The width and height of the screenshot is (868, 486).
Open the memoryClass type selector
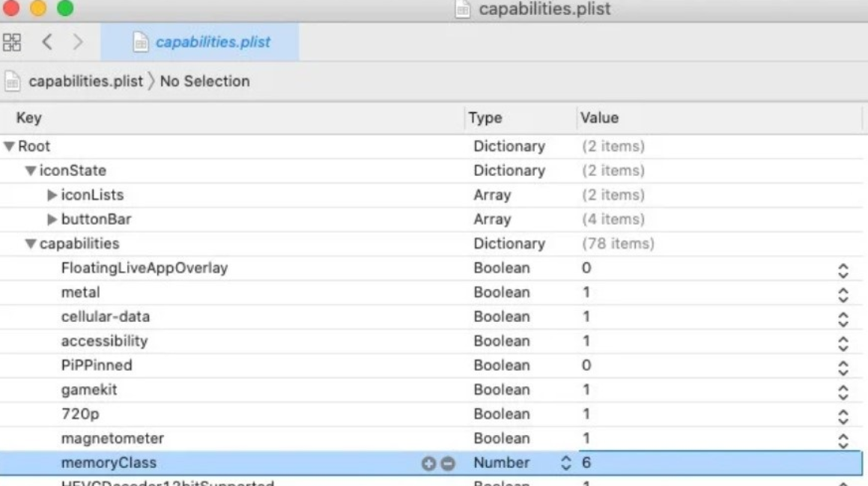566,464
